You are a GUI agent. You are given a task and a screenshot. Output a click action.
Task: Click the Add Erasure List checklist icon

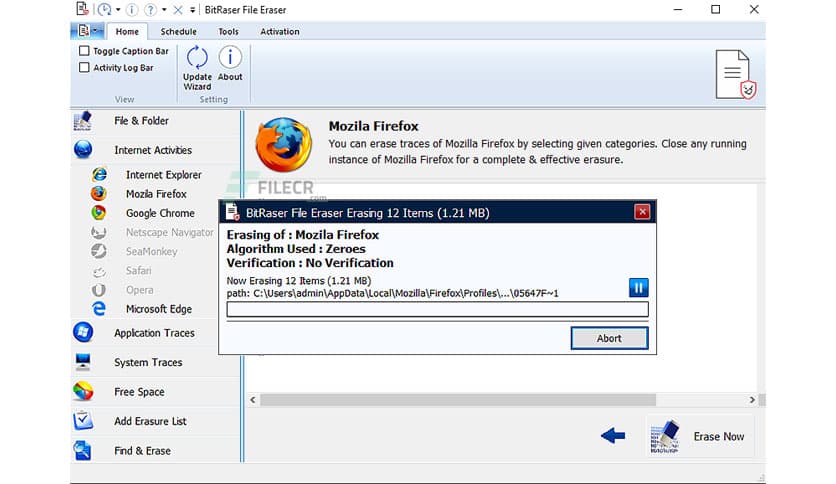click(x=83, y=421)
